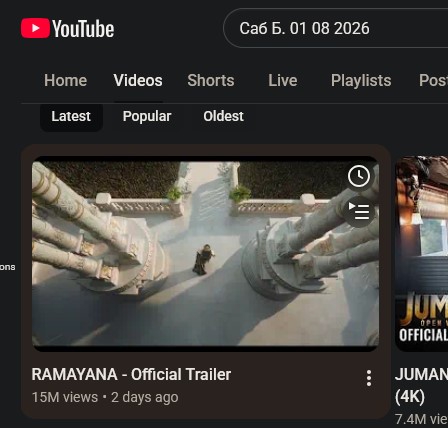The width and height of the screenshot is (448, 428).
Task: Add RAMAYANA trailer to Watch Later
Action: coord(359,176)
